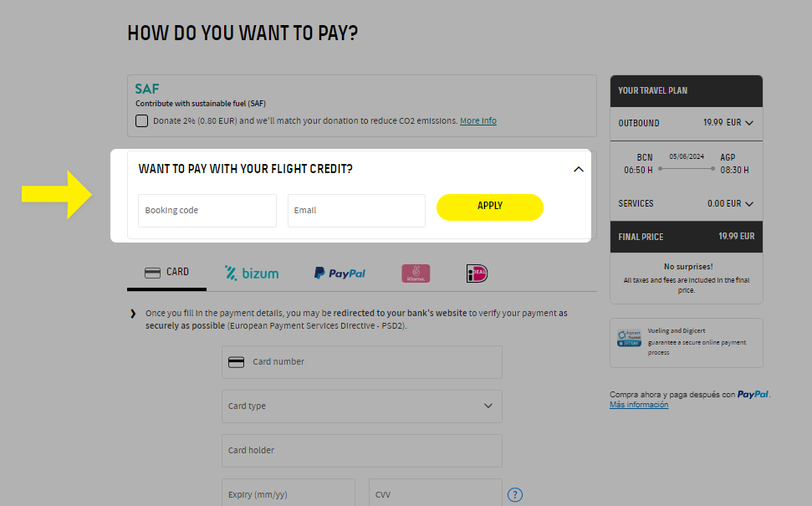
Task: Click the arrow bullet before the PSD2 notice
Action: (x=132, y=312)
